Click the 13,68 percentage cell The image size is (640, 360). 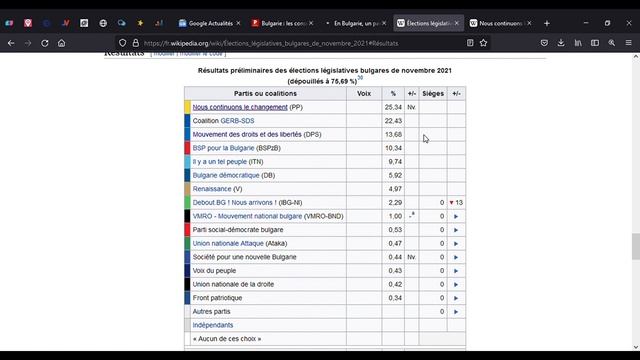393,134
